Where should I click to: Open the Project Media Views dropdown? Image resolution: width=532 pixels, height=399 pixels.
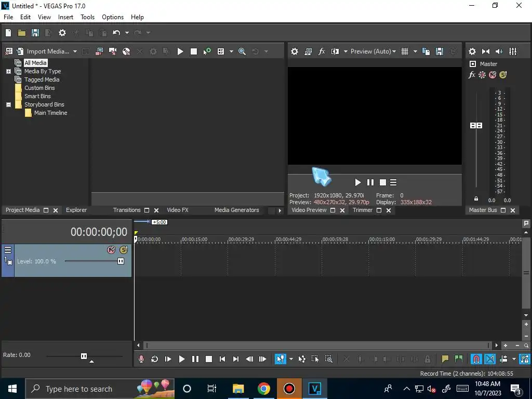point(231,51)
